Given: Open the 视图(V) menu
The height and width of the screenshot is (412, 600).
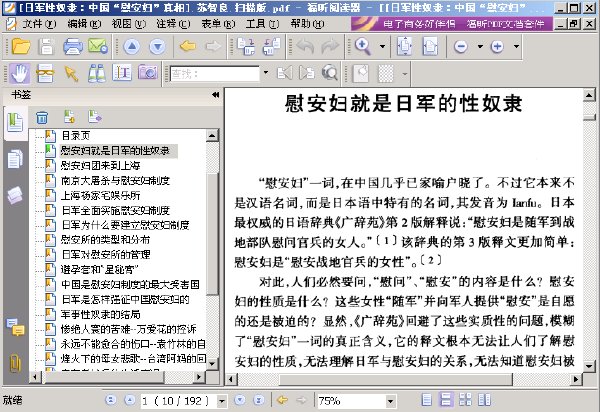Looking at the screenshot, I should 129,24.
